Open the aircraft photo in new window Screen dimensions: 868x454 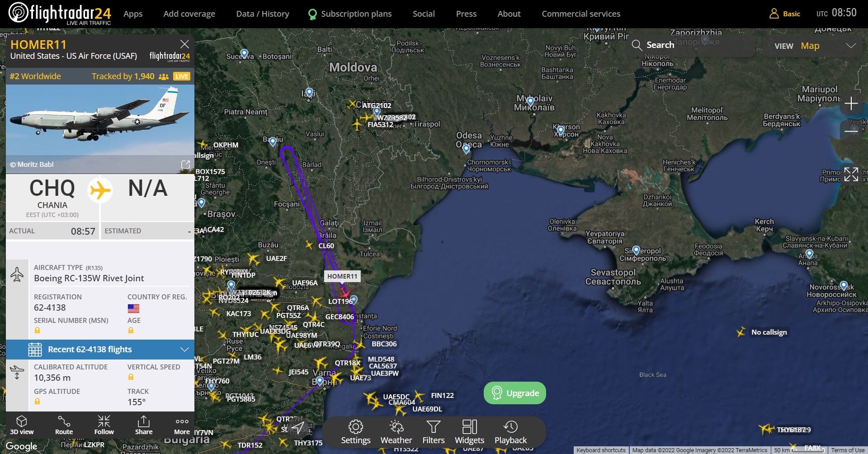(x=185, y=165)
